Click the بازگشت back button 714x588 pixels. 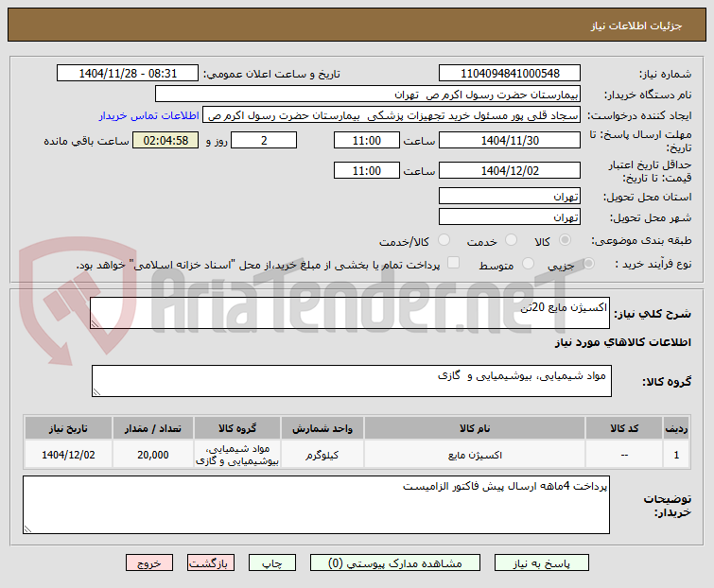210,563
